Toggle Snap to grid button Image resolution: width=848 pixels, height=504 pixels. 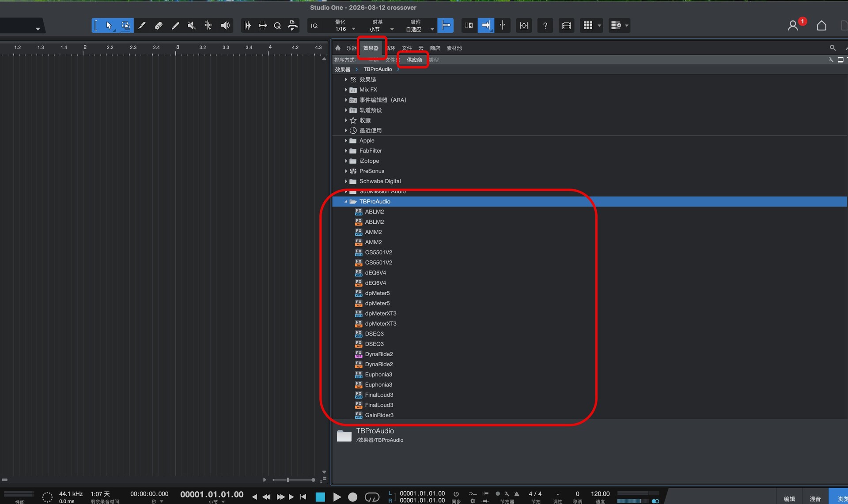(x=446, y=26)
